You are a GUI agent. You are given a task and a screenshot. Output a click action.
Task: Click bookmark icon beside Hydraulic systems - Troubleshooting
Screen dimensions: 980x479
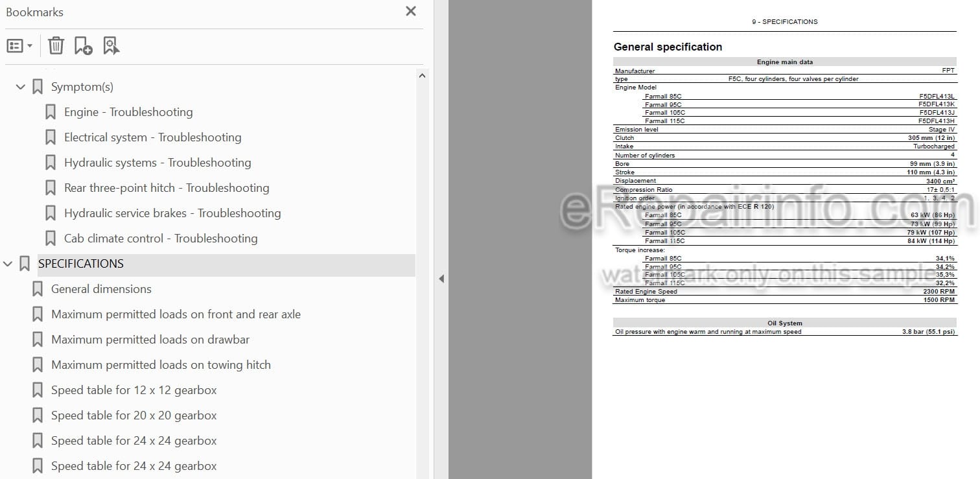coord(51,163)
